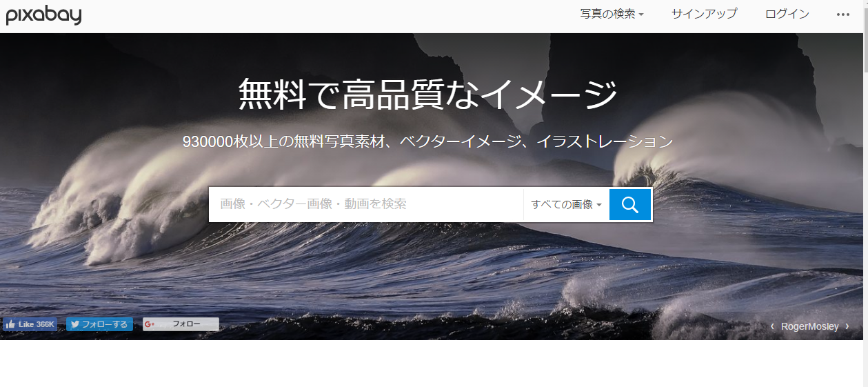Visit photographer RogerMosley's profile link
Screen dimensions: 868x387
click(x=809, y=326)
